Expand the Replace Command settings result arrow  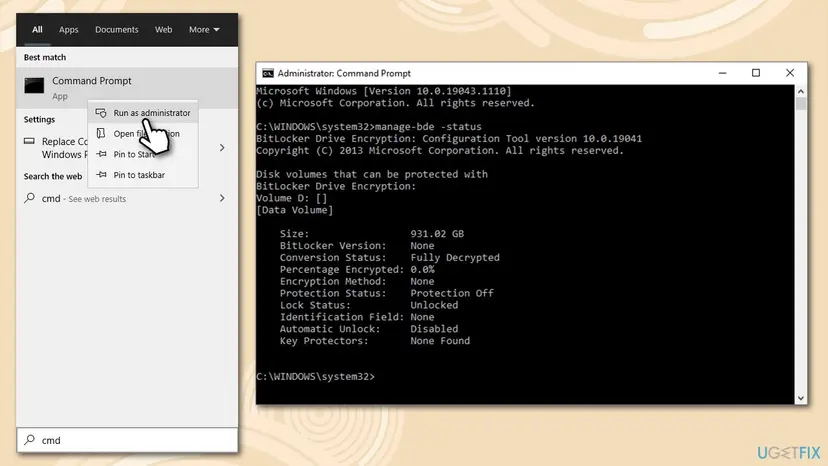[x=222, y=148]
